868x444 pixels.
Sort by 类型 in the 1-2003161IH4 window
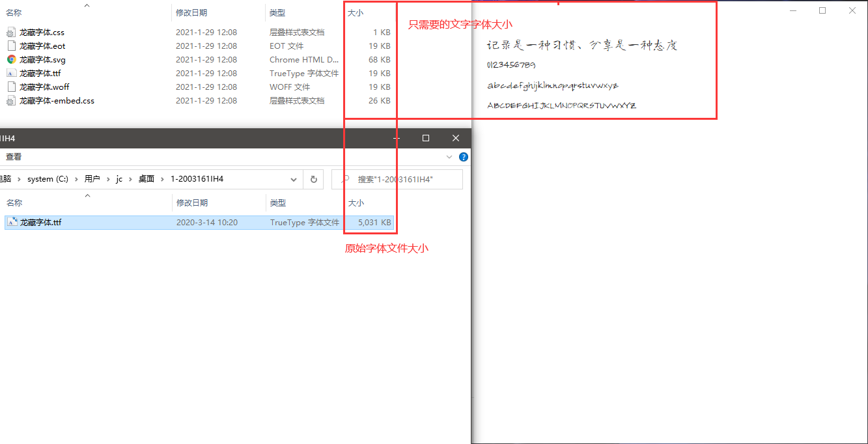click(277, 203)
